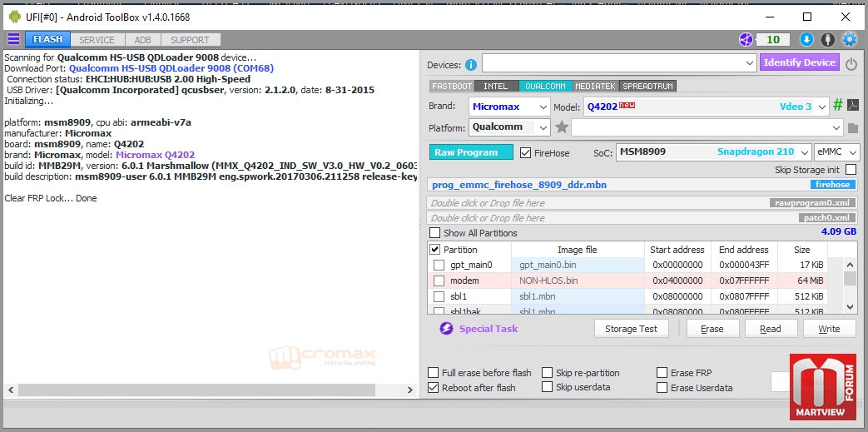Select the INTEL platform tab

coord(495,87)
